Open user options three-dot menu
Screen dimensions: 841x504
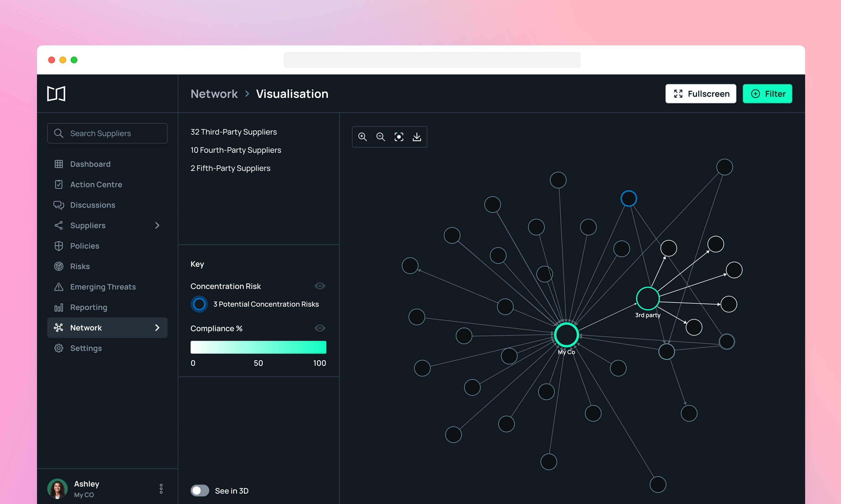click(x=161, y=489)
